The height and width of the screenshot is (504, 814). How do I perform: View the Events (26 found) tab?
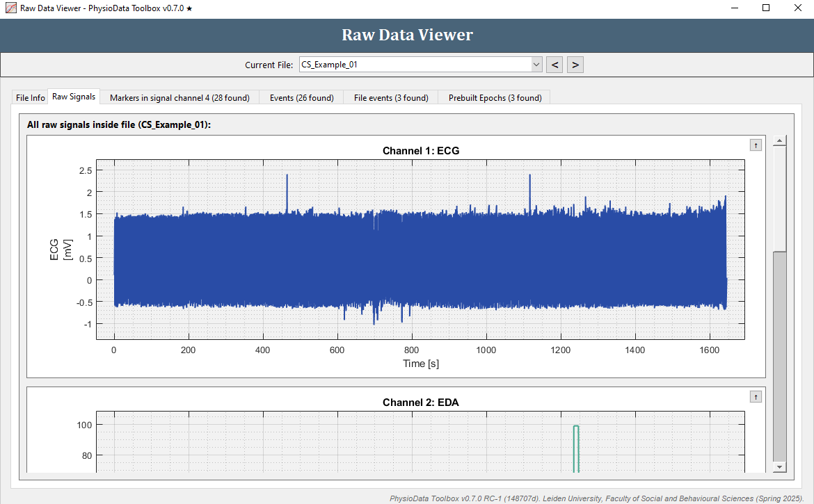[301, 97]
